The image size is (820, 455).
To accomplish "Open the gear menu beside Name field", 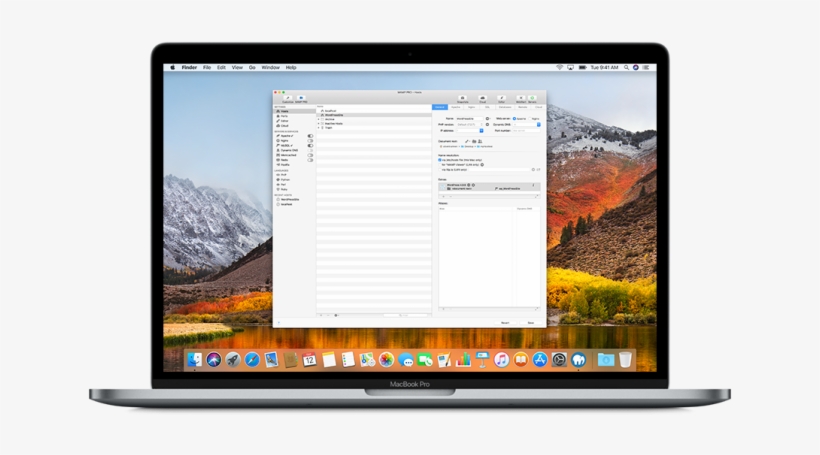I will coord(487,119).
